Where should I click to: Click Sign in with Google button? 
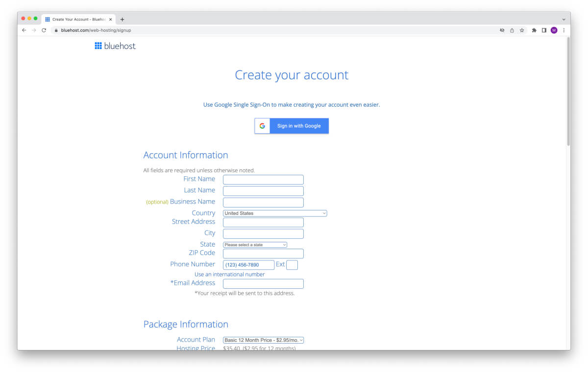pos(292,126)
